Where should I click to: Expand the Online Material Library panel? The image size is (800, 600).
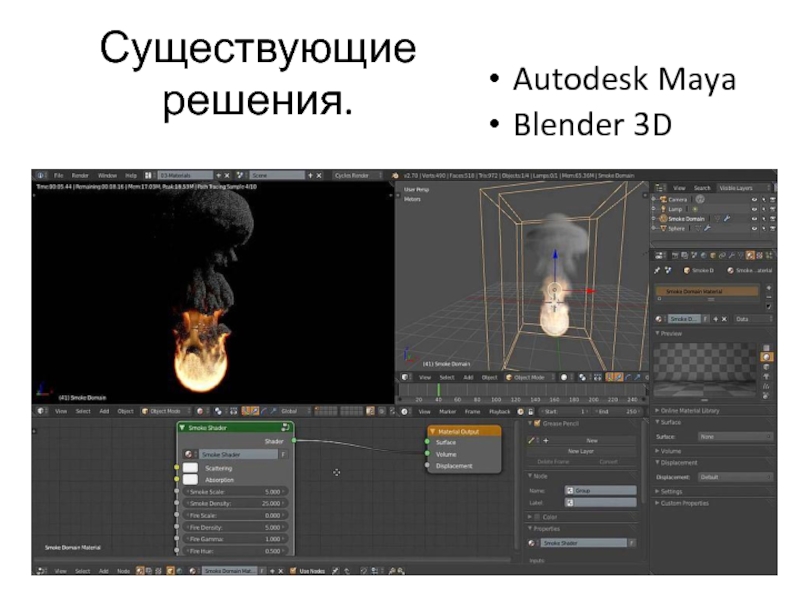click(688, 410)
